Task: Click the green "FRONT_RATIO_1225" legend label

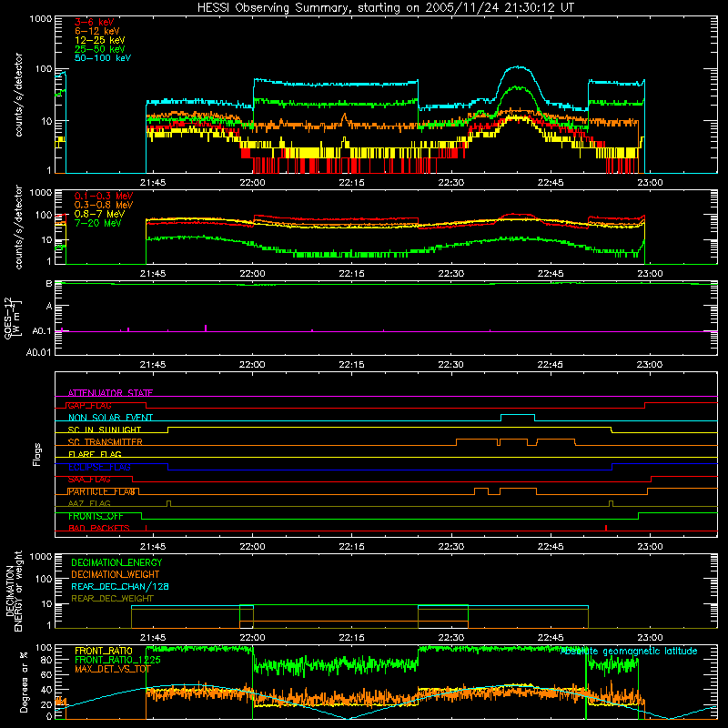Action: coord(117,660)
